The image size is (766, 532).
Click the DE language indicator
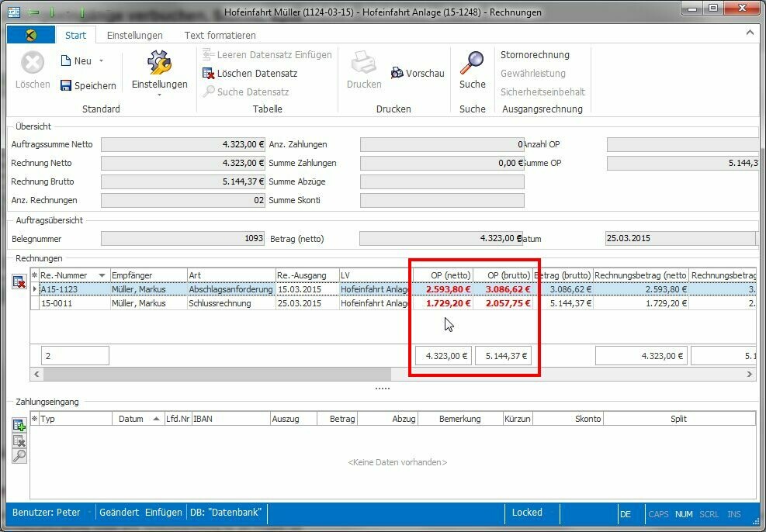[x=626, y=514]
